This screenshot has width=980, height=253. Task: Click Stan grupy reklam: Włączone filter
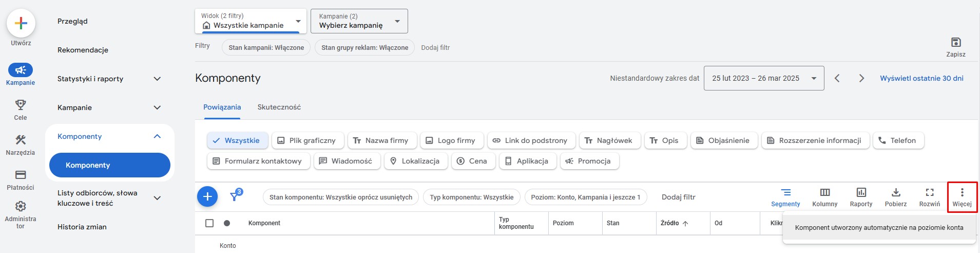click(x=365, y=47)
